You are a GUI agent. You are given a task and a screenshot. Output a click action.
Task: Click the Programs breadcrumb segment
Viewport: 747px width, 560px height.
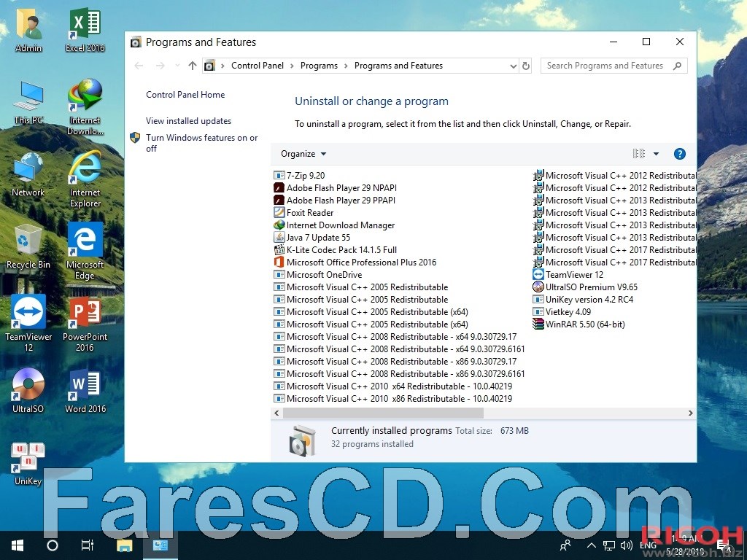[x=319, y=66]
